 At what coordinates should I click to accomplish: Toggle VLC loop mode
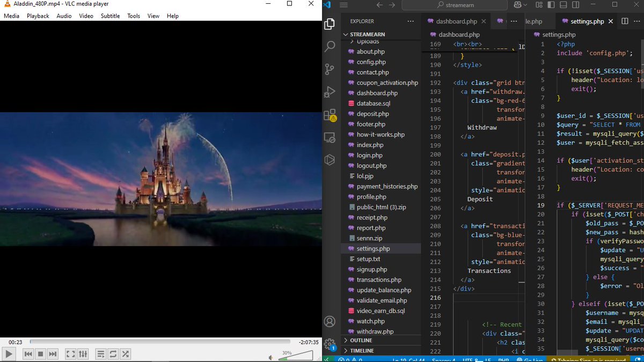tap(113, 354)
